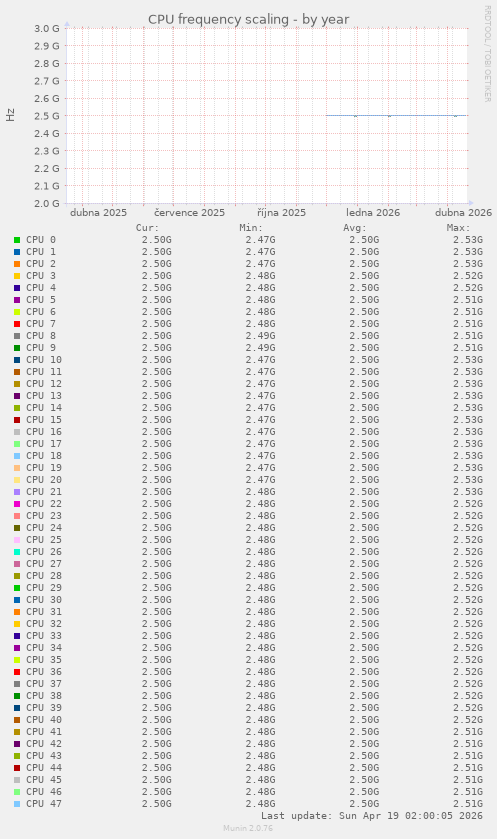This screenshot has height=839, width=497.
Task: Click the '2.0 G' y-axis label
Action: coord(47,203)
